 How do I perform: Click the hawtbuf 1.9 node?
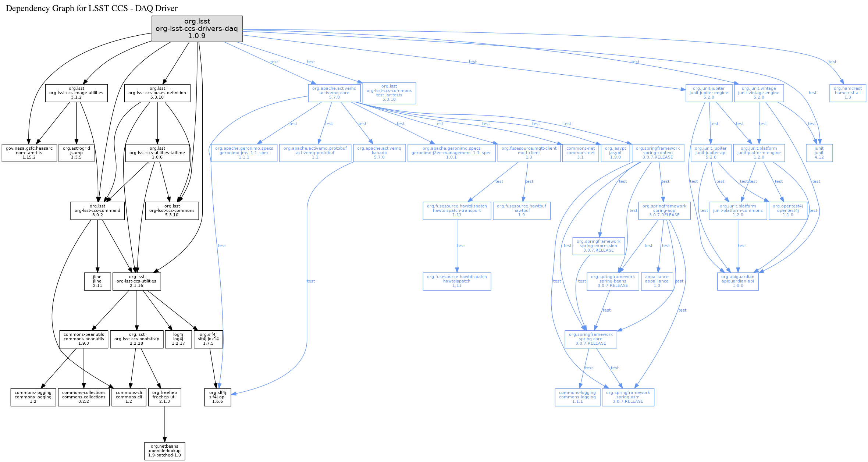coord(522,211)
